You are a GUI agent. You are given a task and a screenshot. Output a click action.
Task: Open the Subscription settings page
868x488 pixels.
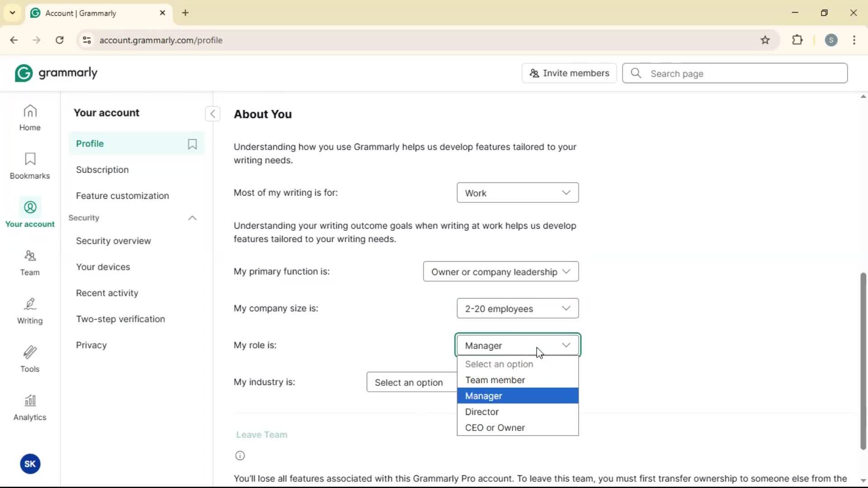[102, 170]
